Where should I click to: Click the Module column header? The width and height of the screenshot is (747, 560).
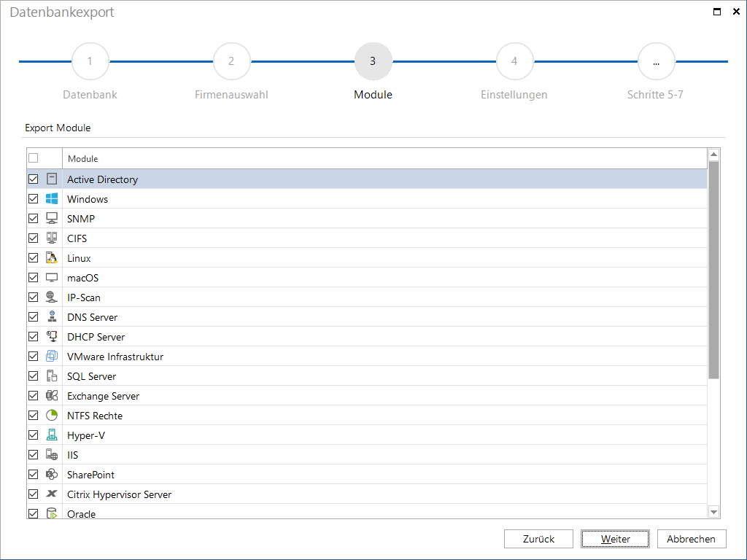(x=384, y=158)
